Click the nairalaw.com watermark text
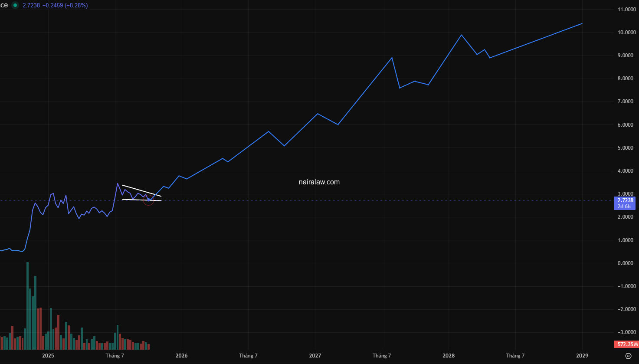This screenshot has height=364, width=639. (319, 182)
